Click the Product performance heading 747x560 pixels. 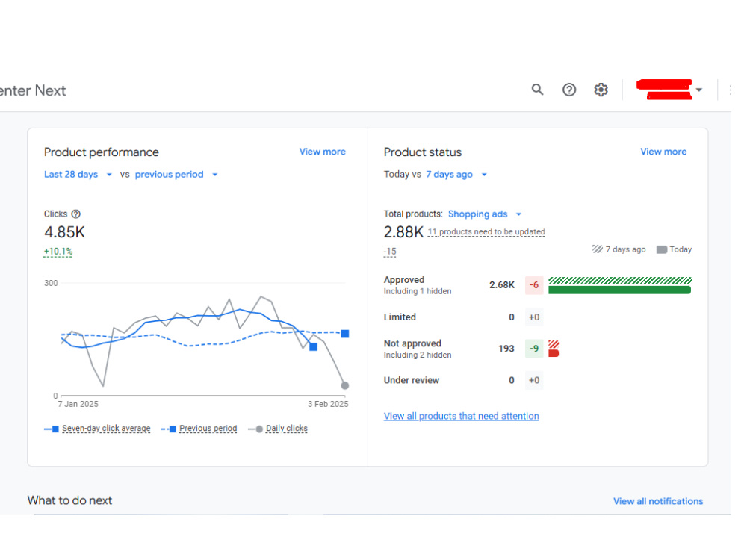pyautogui.click(x=102, y=152)
